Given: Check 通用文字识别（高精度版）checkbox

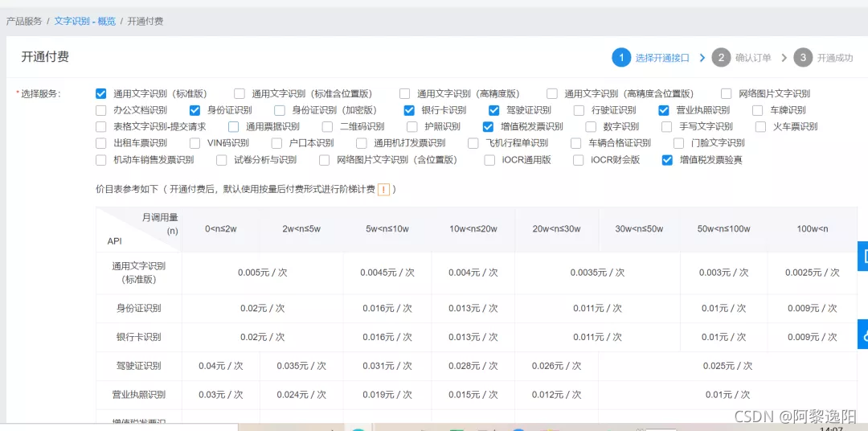Looking at the screenshot, I should [404, 93].
